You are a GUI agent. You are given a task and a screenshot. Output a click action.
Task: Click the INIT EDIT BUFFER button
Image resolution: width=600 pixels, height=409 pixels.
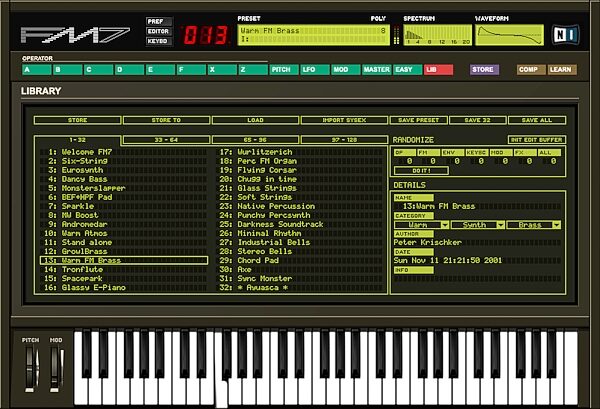537,140
